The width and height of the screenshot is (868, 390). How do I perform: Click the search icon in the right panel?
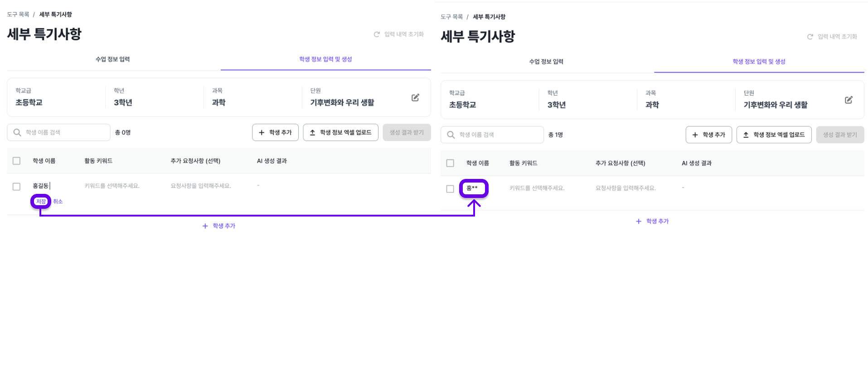[x=451, y=135]
